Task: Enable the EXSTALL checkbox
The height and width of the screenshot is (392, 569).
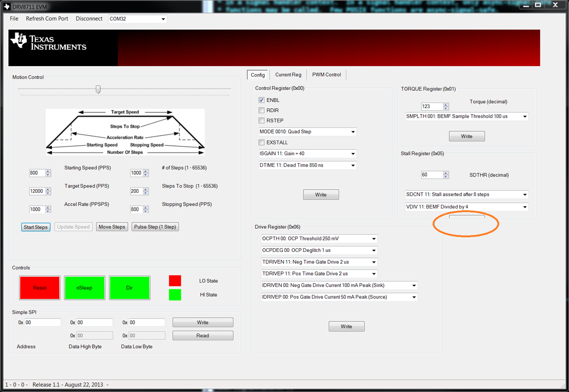Action: [x=261, y=142]
